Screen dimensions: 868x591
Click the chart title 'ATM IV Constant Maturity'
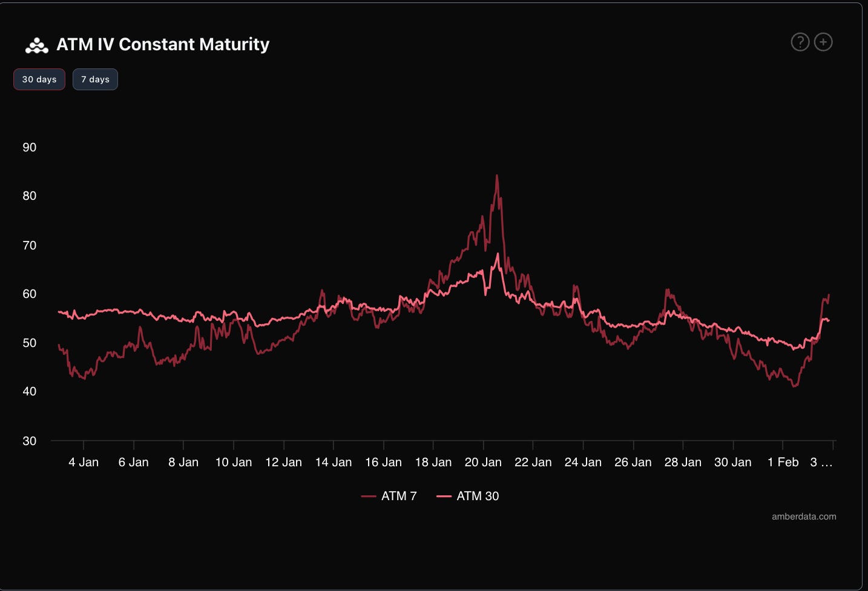(x=163, y=44)
